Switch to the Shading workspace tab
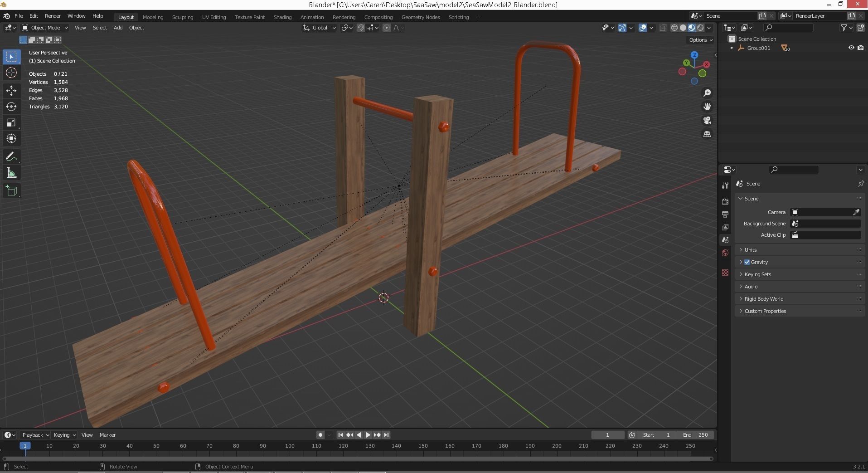The height and width of the screenshot is (473, 868). pos(282,17)
